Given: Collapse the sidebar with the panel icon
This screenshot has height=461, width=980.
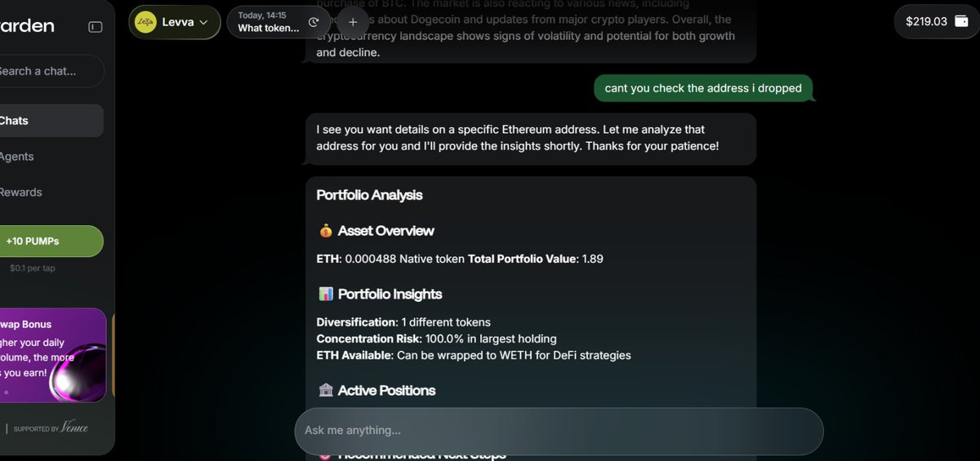Looking at the screenshot, I should click(x=95, y=27).
